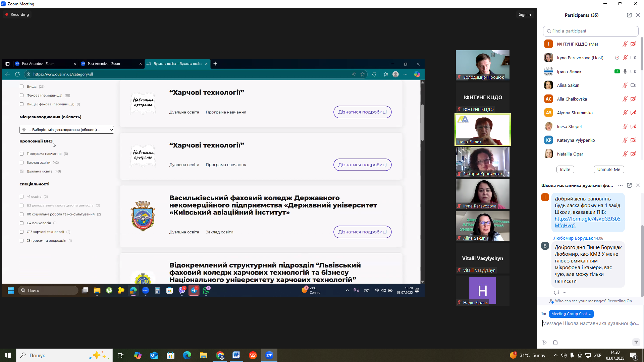Tick the G13 харчові технології checkbox
This screenshot has height=362, width=644.
click(22, 232)
